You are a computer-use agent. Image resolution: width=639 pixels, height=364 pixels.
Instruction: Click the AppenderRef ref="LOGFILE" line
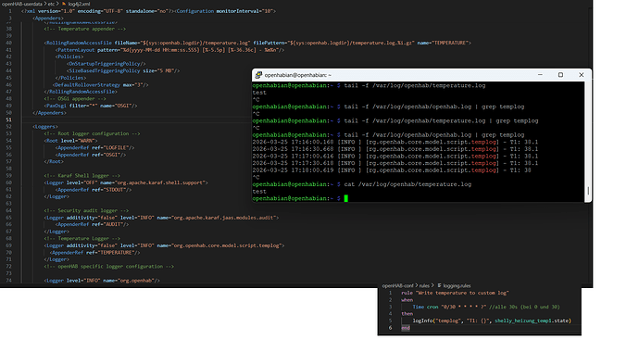95,147
